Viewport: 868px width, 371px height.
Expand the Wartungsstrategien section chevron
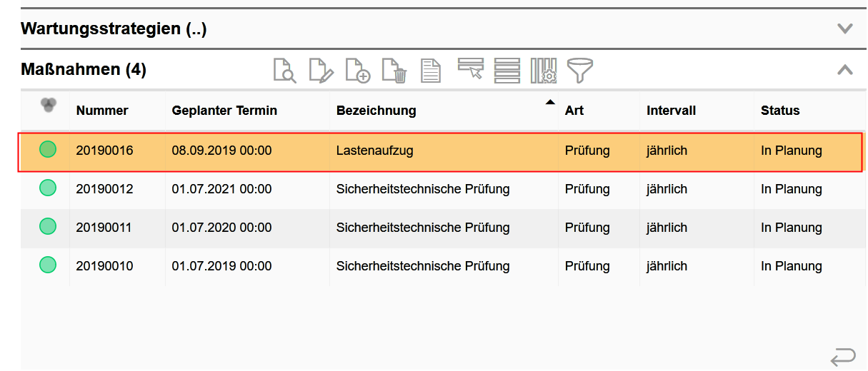tap(845, 29)
